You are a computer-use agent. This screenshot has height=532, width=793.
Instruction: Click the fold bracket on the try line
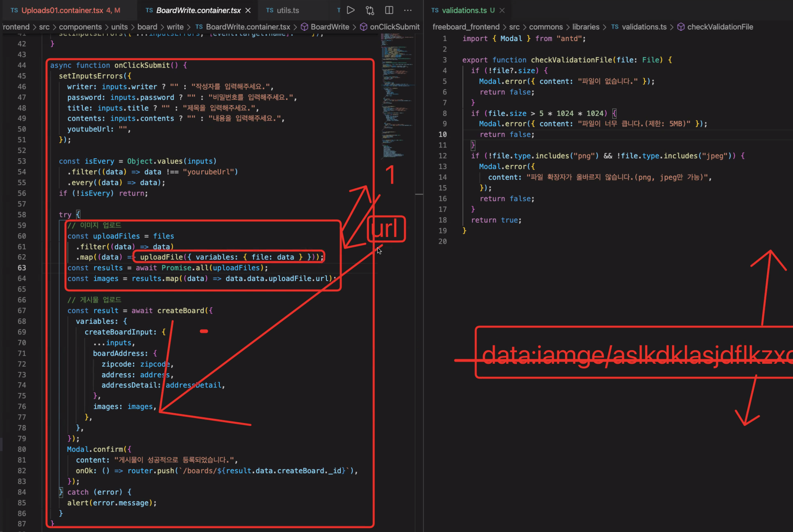click(x=78, y=214)
